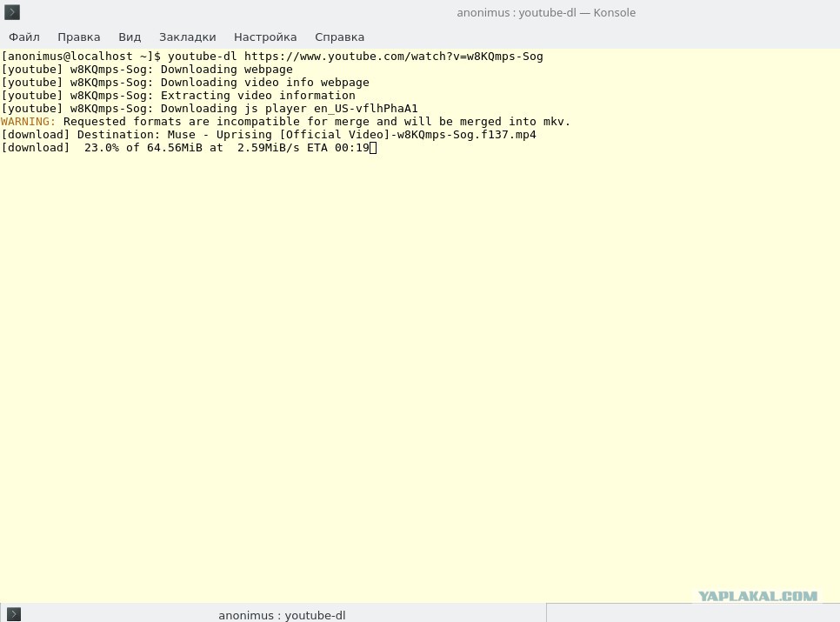This screenshot has width=840, height=622.
Task: Click the 'Downloading js player' output line
Action: pyautogui.click(x=210, y=109)
